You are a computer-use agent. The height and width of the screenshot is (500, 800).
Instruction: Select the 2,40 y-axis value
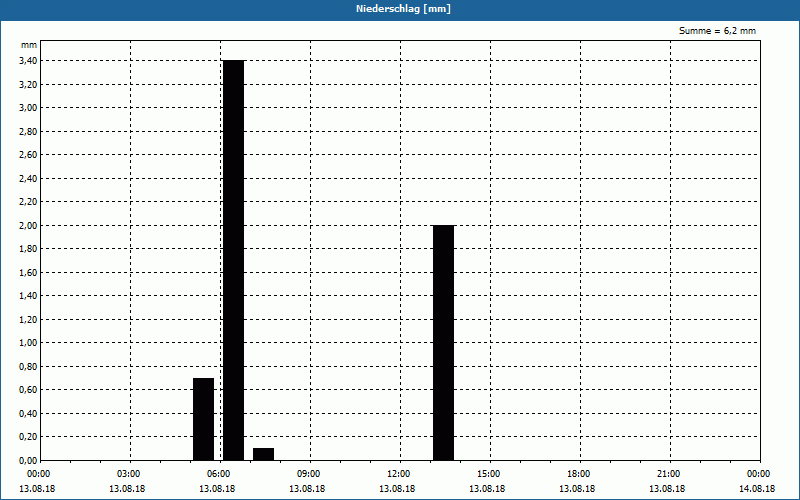click(28, 178)
